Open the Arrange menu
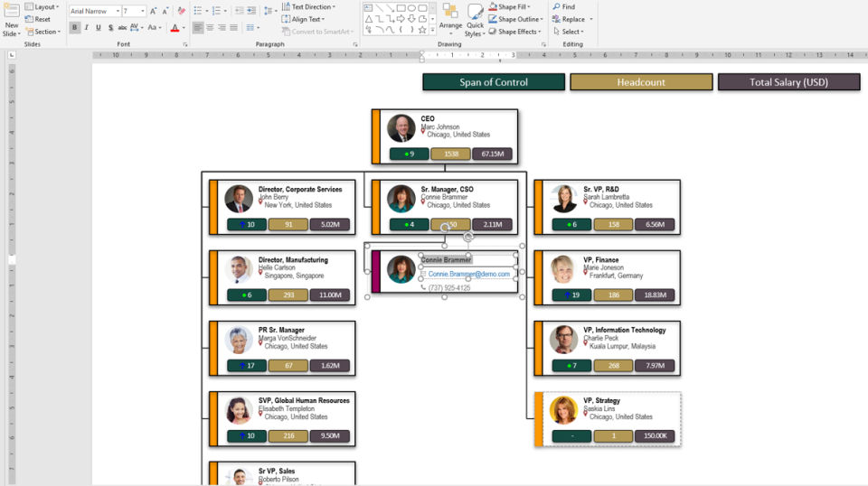Screen dimensions: 868x486 point(450,19)
